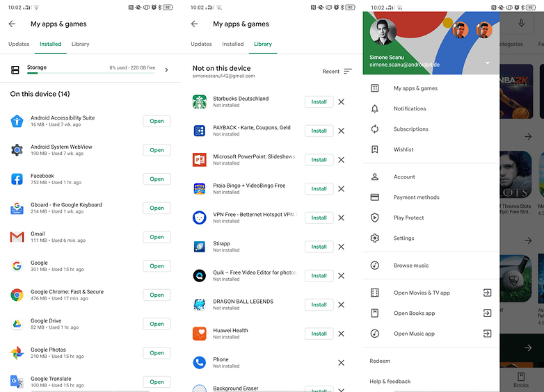Remove Microsoft PowerPoint from library
The height and width of the screenshot is (392, 544).
[342, 160]
